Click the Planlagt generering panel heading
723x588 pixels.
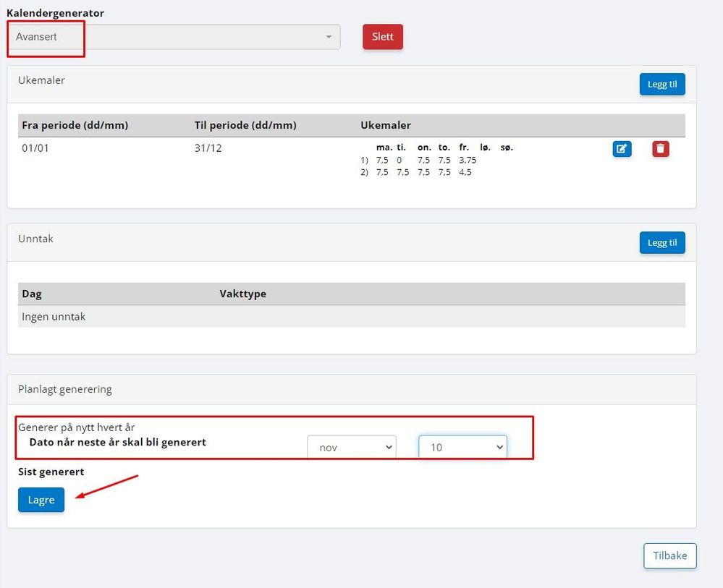coord(65,389)
